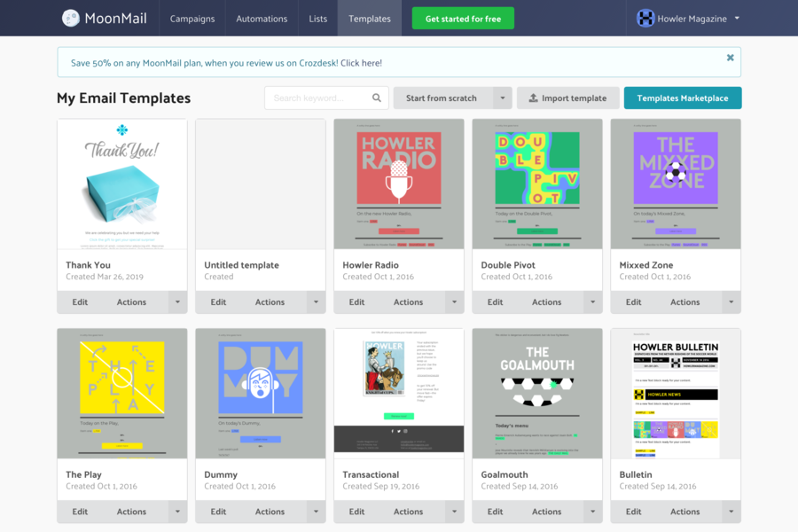The image size is (798, 532).
Task: Type in the Search keyword field
Action: 319,98
